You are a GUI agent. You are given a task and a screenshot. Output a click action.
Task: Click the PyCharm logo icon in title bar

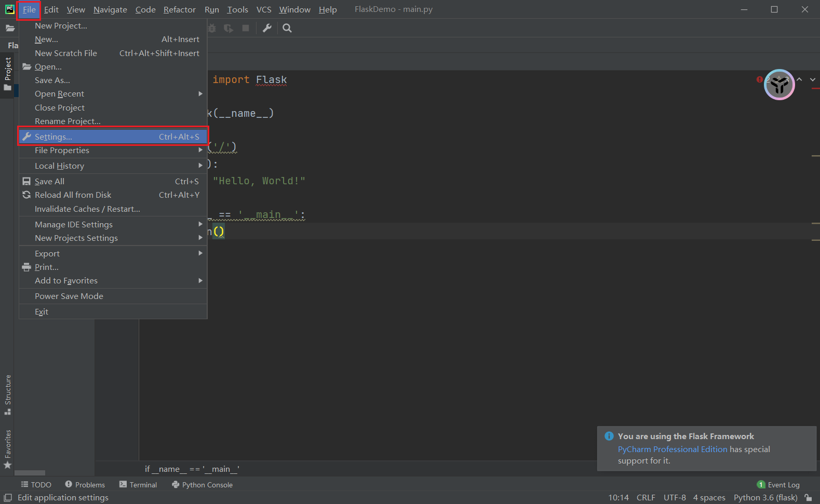point(9,9)
